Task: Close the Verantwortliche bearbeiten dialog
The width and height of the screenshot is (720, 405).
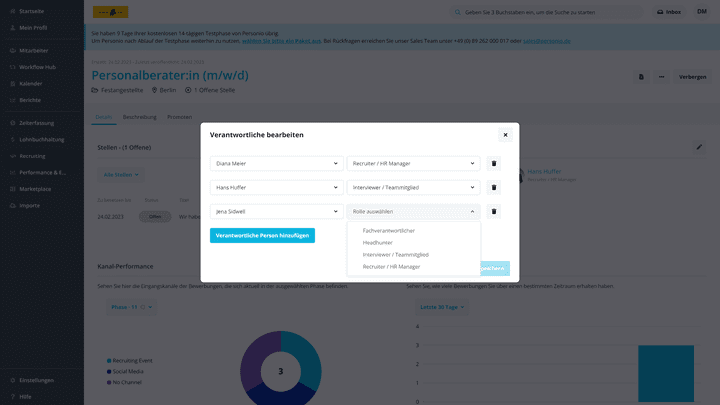Action: pos(505,135)
